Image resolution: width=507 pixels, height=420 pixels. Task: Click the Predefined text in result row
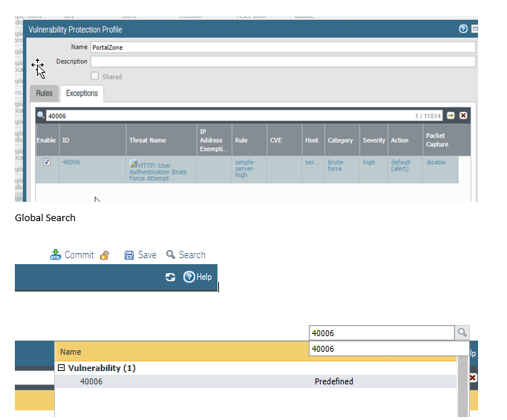334,381
